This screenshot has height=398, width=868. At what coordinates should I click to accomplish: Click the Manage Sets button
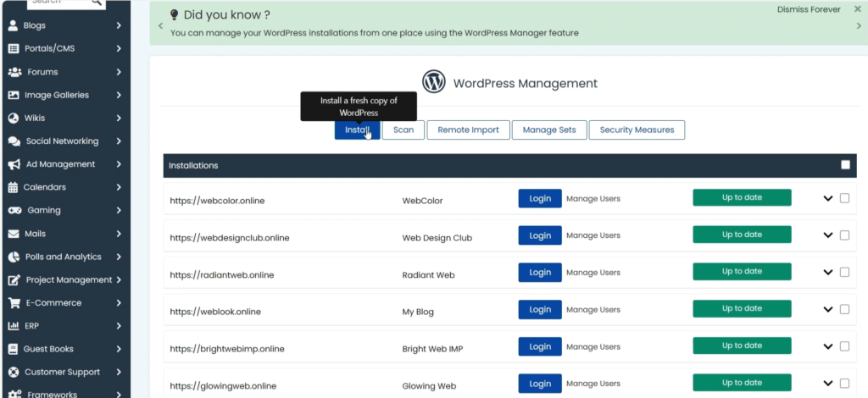coord(549,130)
